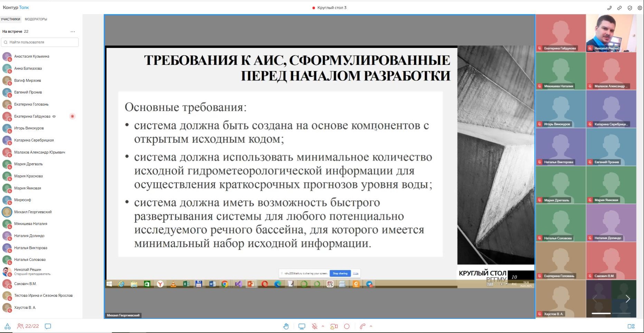This screenshot has width=644, height=333.
Task: Leave call with red handset icon
Action: click(x=362, y=326)
